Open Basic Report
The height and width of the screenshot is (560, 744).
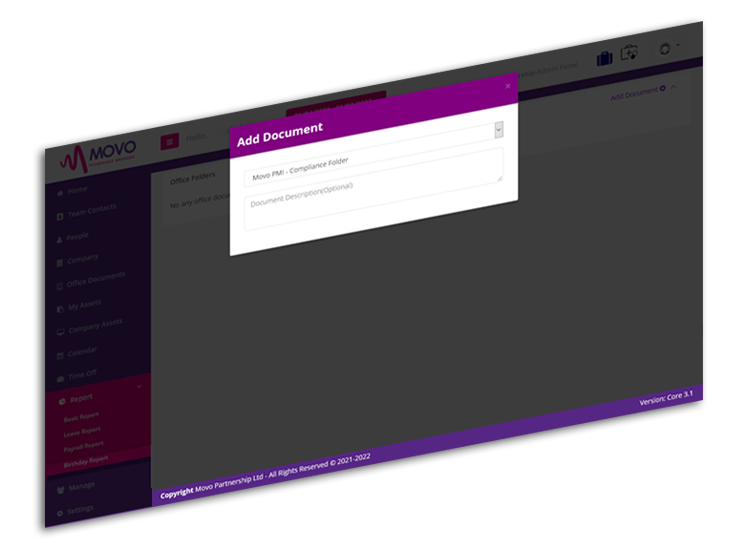81,417
